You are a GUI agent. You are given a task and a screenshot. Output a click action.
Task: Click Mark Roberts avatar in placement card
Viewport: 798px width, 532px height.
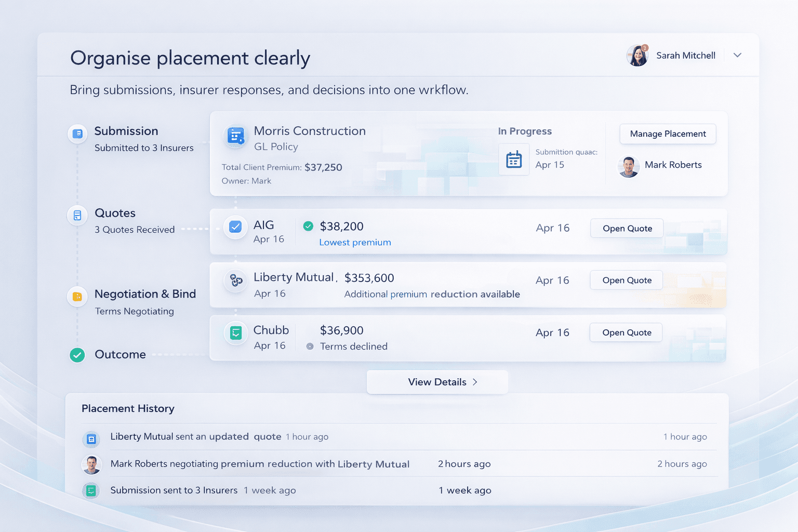click(x=629, y=167)
